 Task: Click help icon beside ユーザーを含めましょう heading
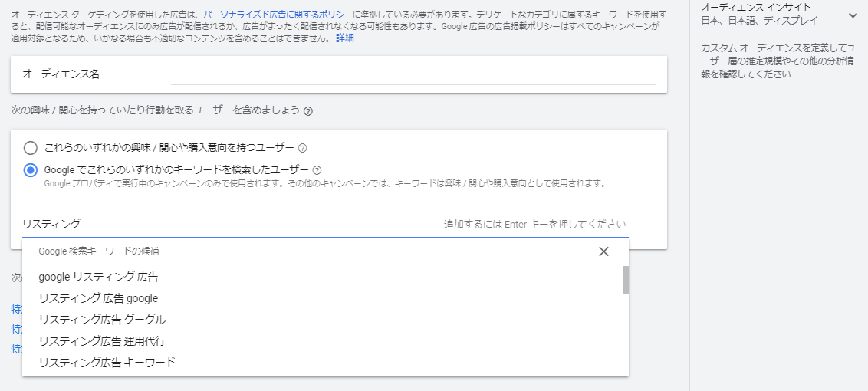point(308,110)
